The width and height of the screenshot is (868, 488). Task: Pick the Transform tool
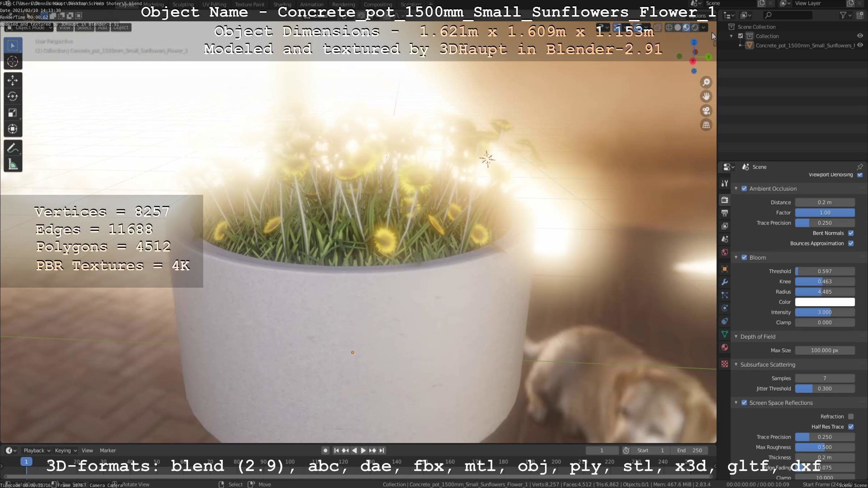point(13,129)
